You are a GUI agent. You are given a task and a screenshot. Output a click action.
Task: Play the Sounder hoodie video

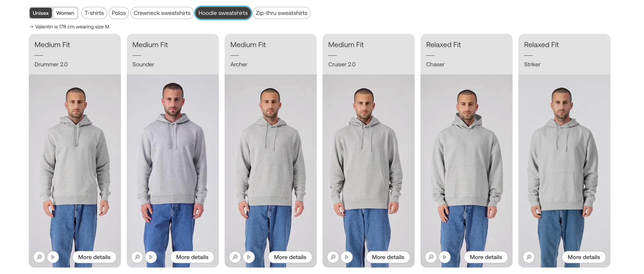(151, 257)
